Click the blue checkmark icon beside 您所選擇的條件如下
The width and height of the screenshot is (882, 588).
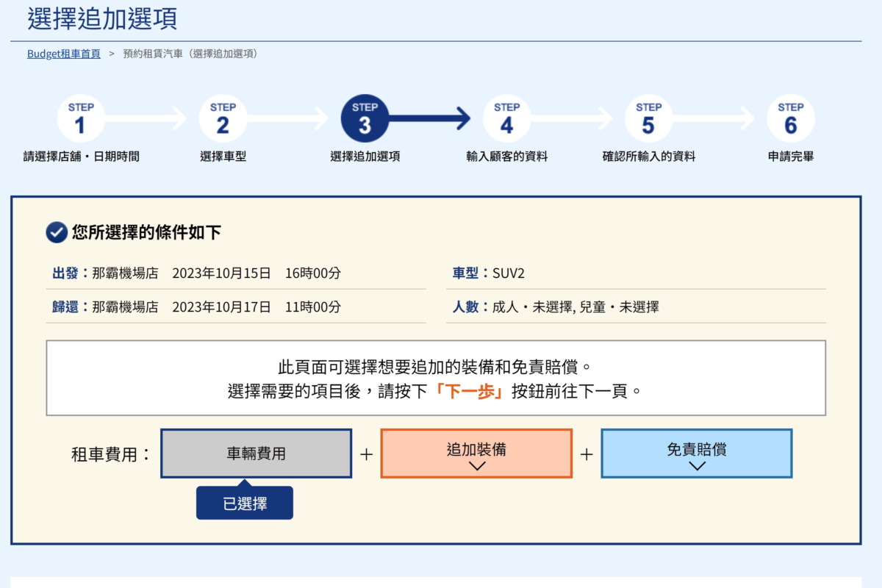pyautogui.click(x=57, y=233)
